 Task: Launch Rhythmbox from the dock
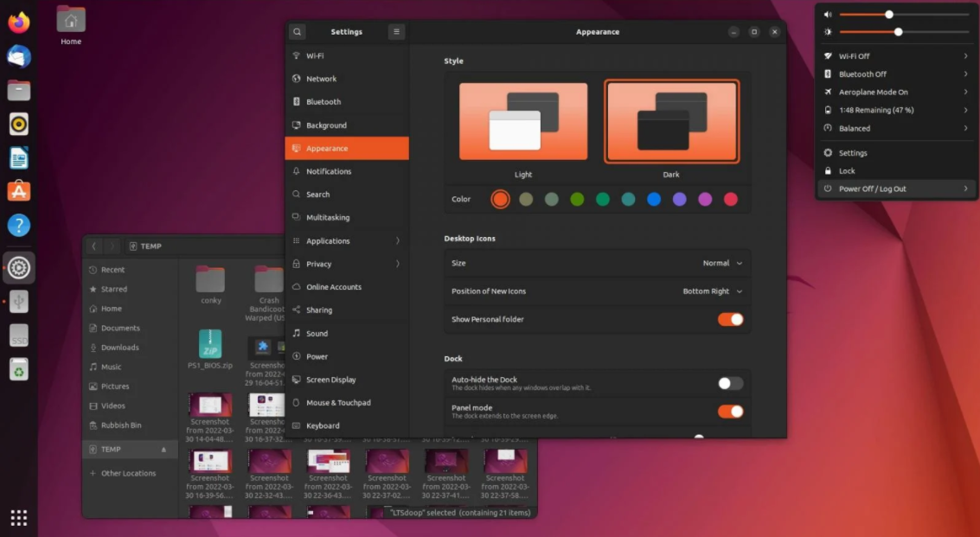[x=19, y=125]
